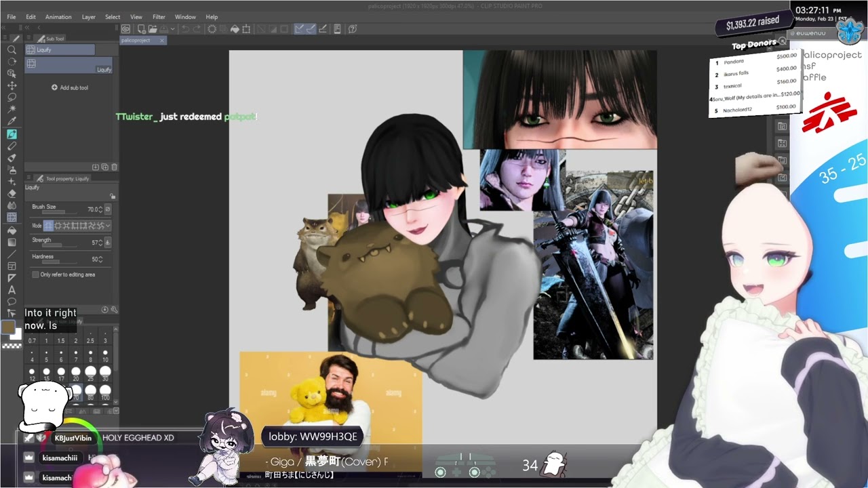Viewport: 868px width, 488px height.
Task: Open the Edit menu
Action: tap(31, 17)
